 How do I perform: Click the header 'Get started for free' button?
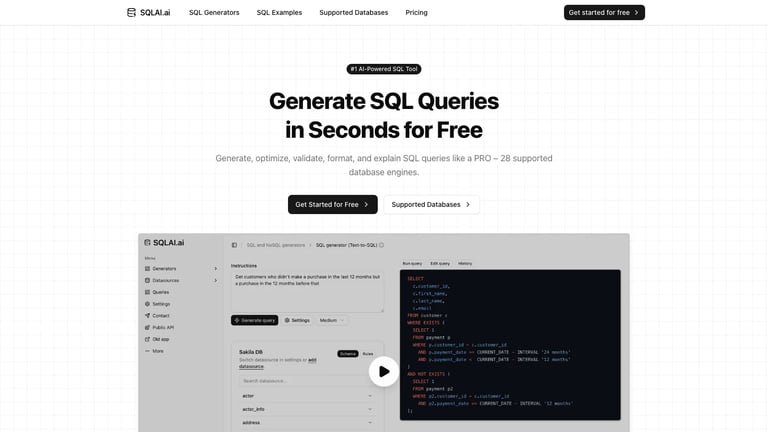604,13
